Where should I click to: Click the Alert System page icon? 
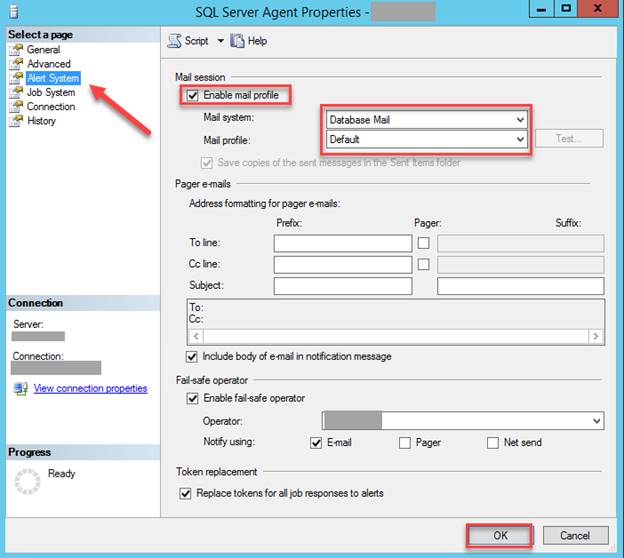point(16,78)
